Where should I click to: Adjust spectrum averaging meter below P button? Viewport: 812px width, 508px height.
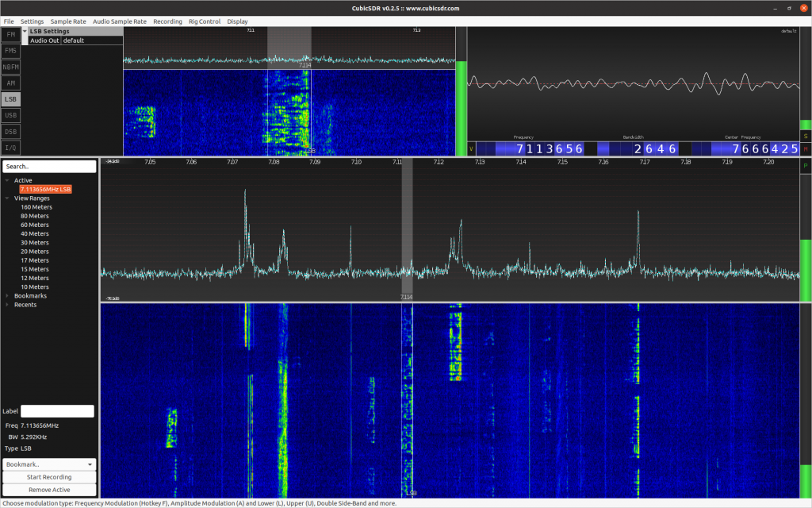(x=806, y=238)
